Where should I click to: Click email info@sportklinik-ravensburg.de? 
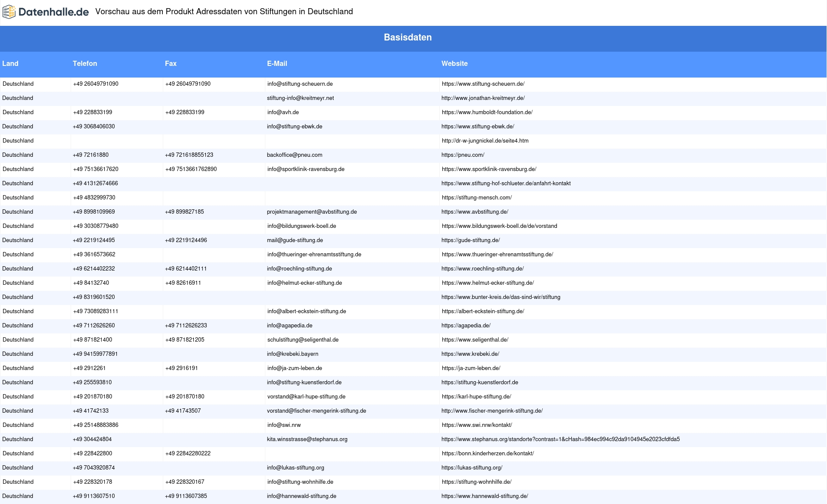click(306, 169)
